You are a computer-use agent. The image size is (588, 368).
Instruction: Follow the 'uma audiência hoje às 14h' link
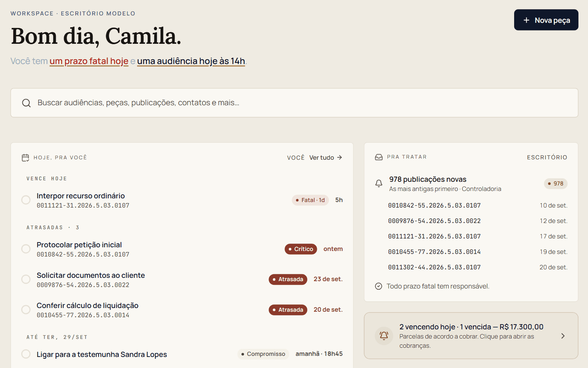coord(191,61)
